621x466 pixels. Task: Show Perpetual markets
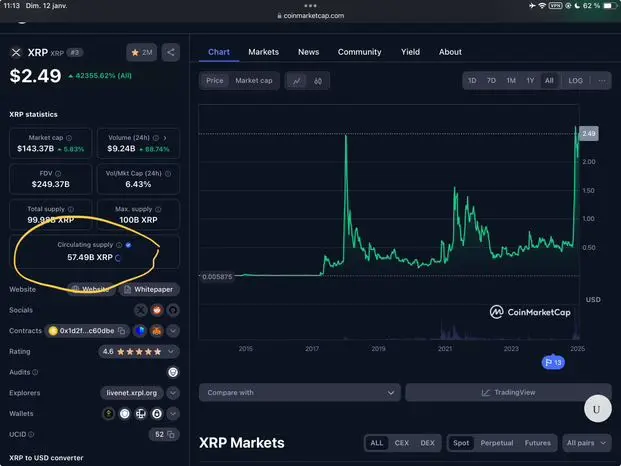[497, 443]
